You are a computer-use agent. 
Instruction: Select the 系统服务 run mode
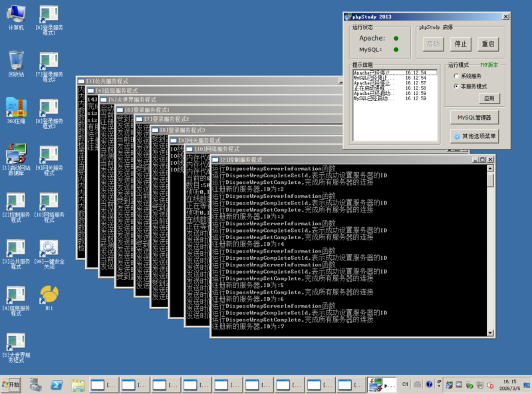tap(456, 76)
